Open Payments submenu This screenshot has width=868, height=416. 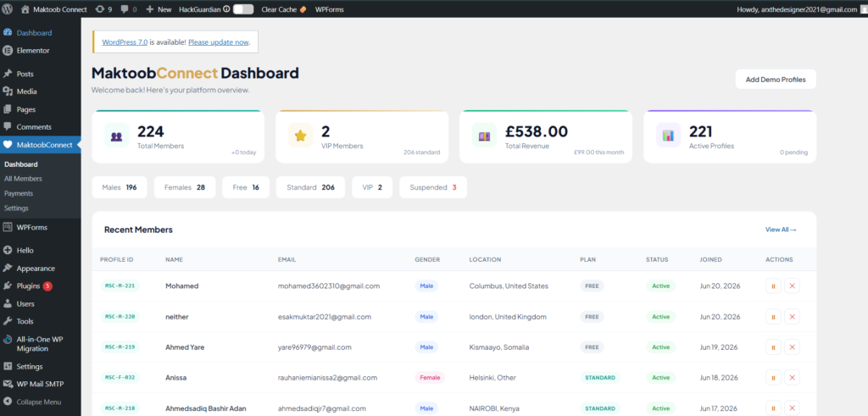(19, 194)
